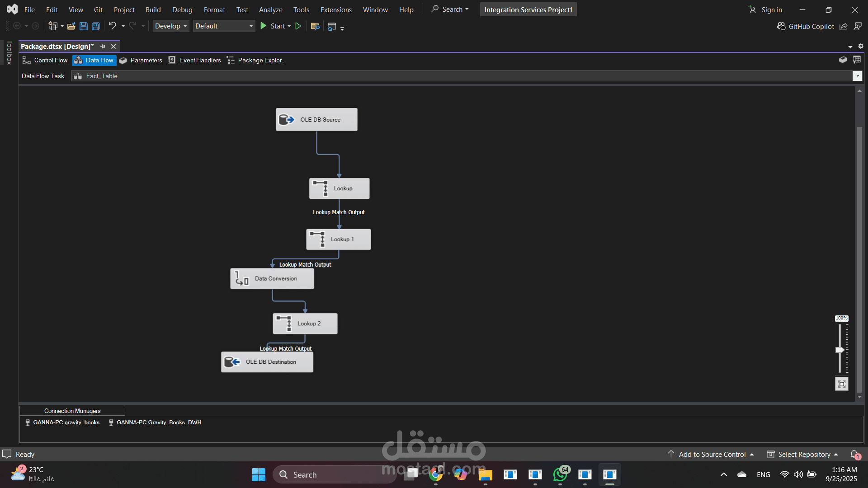Expand the Data Flow Task dropdown
Image resolution: width=868 pixels, height=488 pixels.
point(857,76)
